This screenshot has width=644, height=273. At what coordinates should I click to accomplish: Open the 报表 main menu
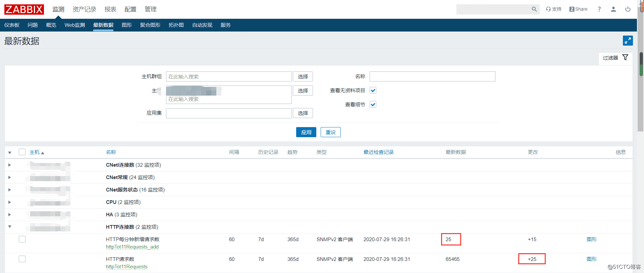(110, 9)
